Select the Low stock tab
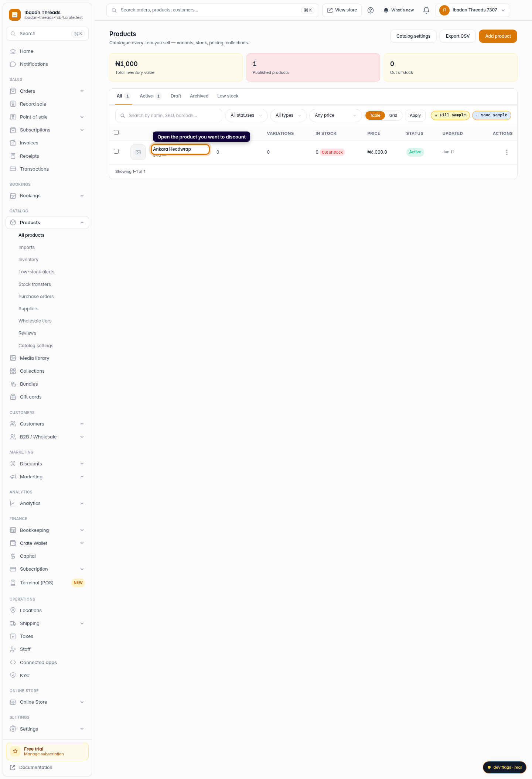 [228, 96]
